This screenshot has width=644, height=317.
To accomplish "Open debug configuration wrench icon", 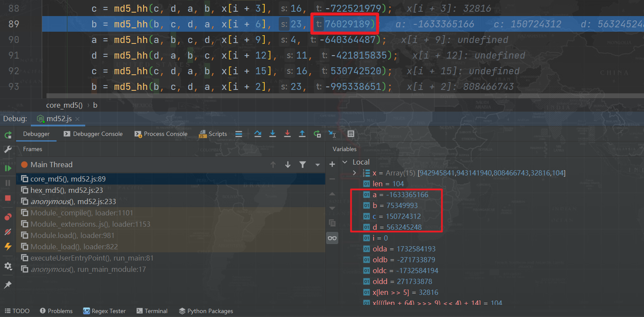I will click(x=8, y=150).
